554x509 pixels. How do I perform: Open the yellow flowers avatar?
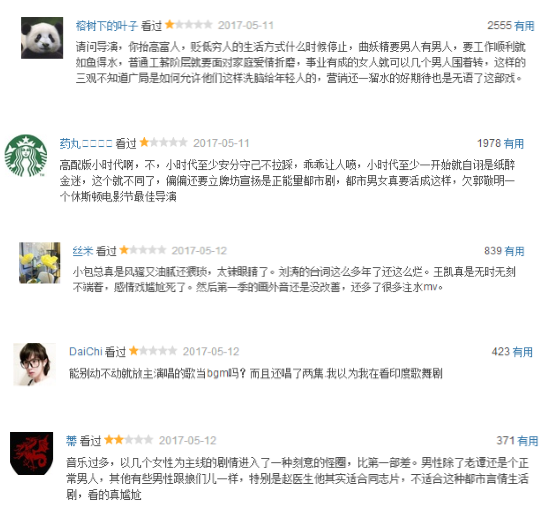pyautogui.click(x=40, y=263)
